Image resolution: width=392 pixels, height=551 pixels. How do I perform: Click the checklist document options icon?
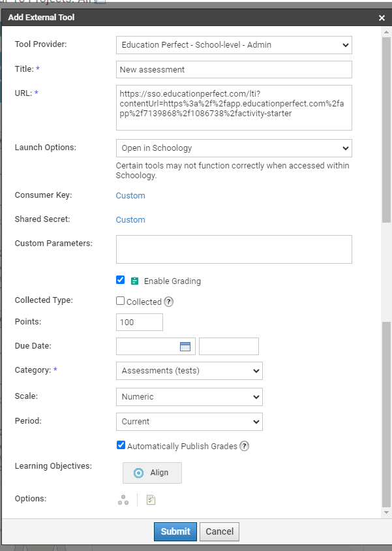[x=151, y=500]
